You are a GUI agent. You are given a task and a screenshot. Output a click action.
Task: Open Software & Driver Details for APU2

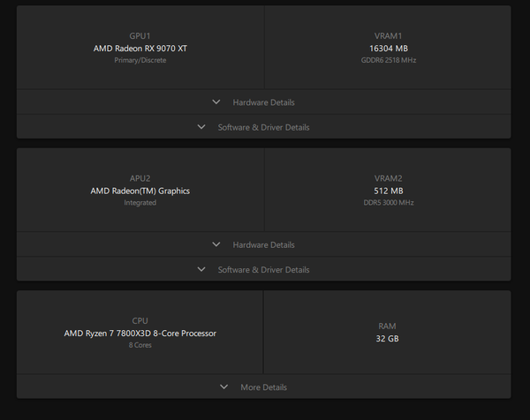[x=263, y=269]
